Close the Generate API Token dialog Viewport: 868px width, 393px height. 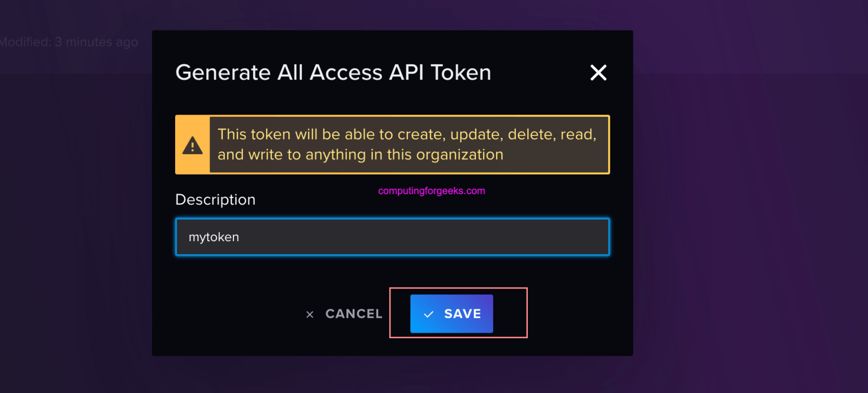point(598,73)
